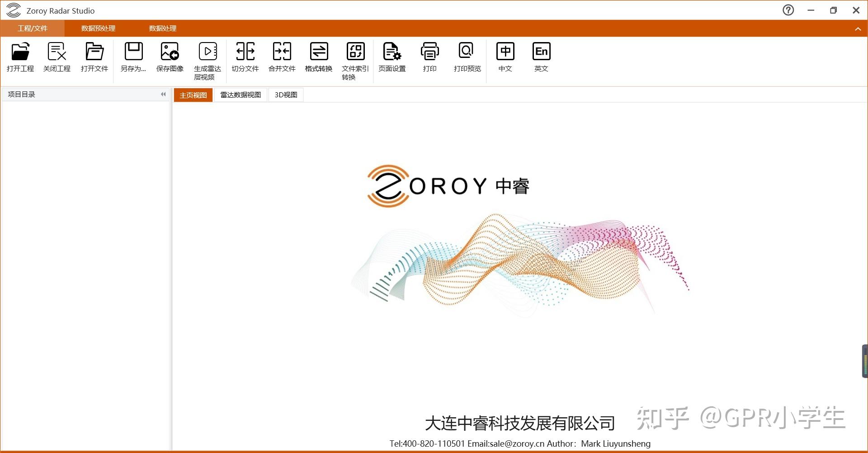Click the 项目目录 panel header

point(85,94)
